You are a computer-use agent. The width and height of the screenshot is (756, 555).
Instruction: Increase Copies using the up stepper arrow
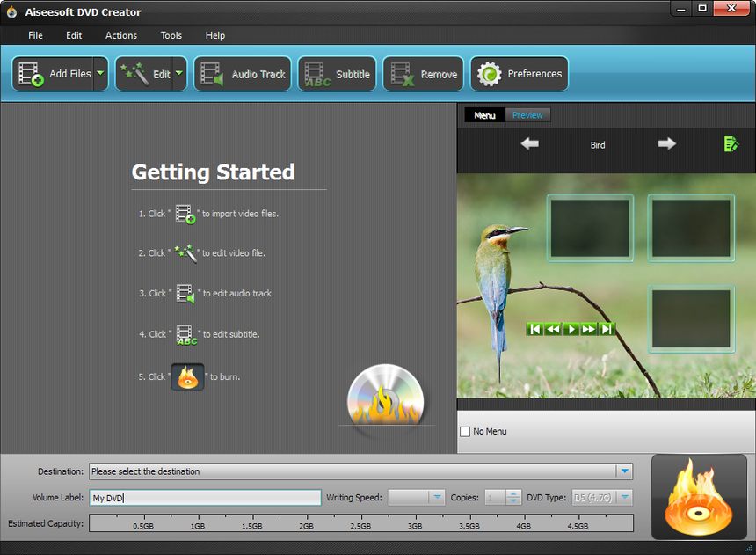click(x=512, y=492)
